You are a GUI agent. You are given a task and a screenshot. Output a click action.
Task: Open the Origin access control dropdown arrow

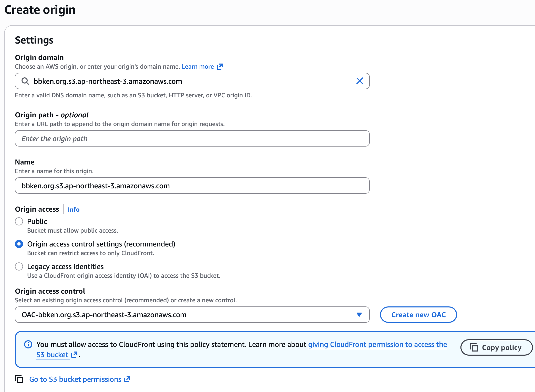[359, 315]
